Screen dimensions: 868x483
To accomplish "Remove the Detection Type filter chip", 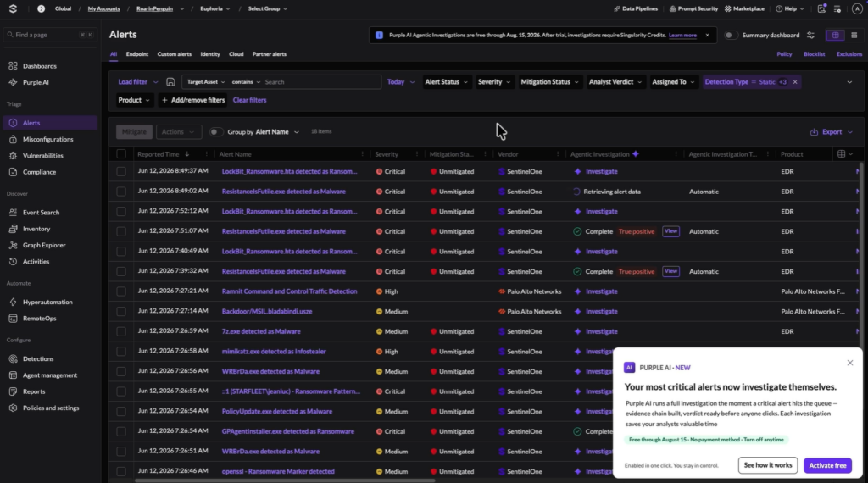I will 795,82.
